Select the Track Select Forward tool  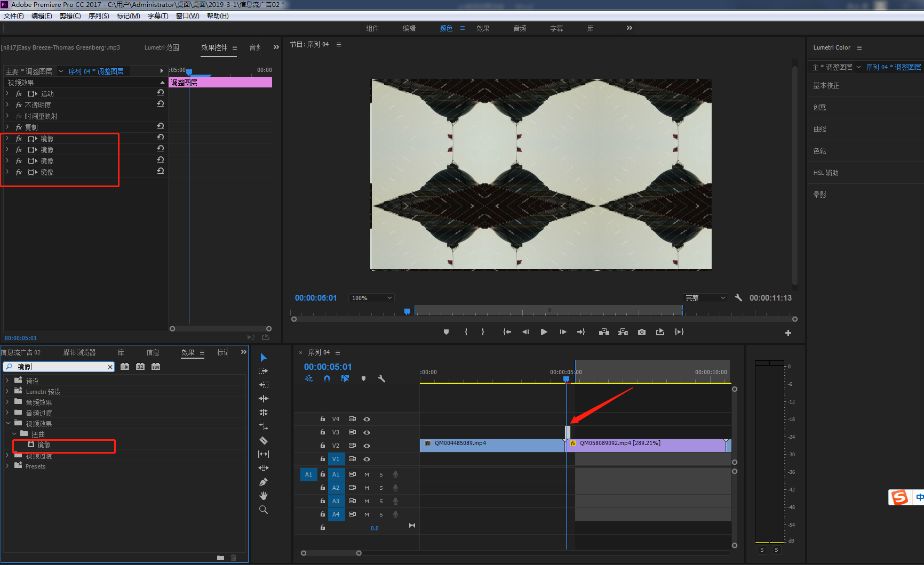coord(264,371)
